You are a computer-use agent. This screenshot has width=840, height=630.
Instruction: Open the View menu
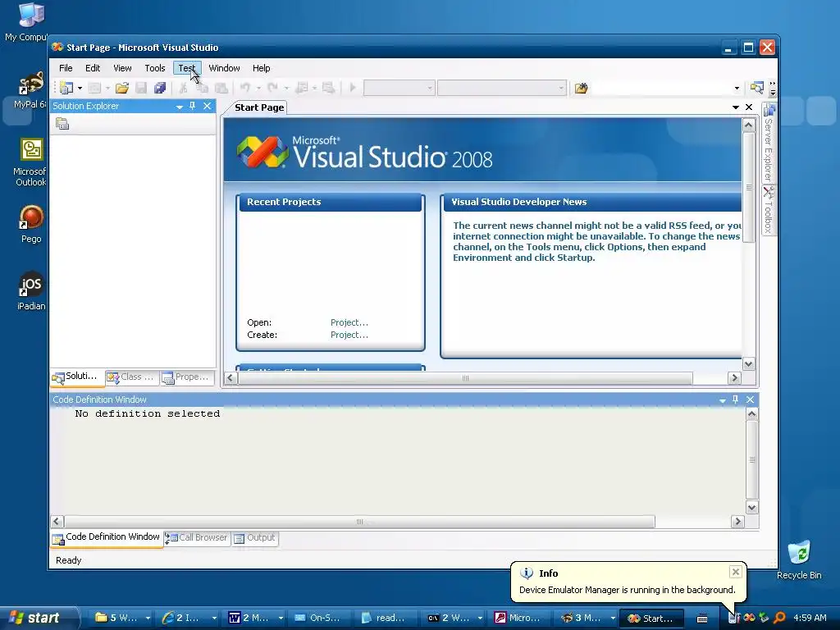coord(122,68)
